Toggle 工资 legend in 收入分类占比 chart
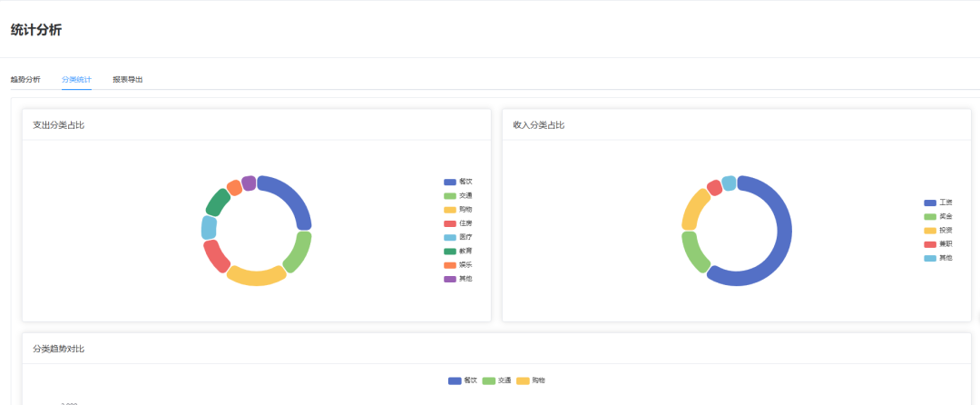 tap(938, 202)
